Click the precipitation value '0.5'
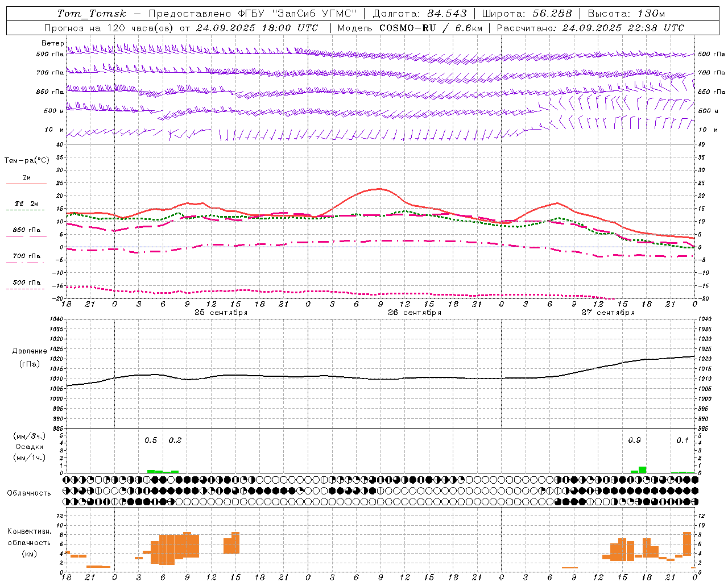728x582 pixels. [x=151, y=440]
